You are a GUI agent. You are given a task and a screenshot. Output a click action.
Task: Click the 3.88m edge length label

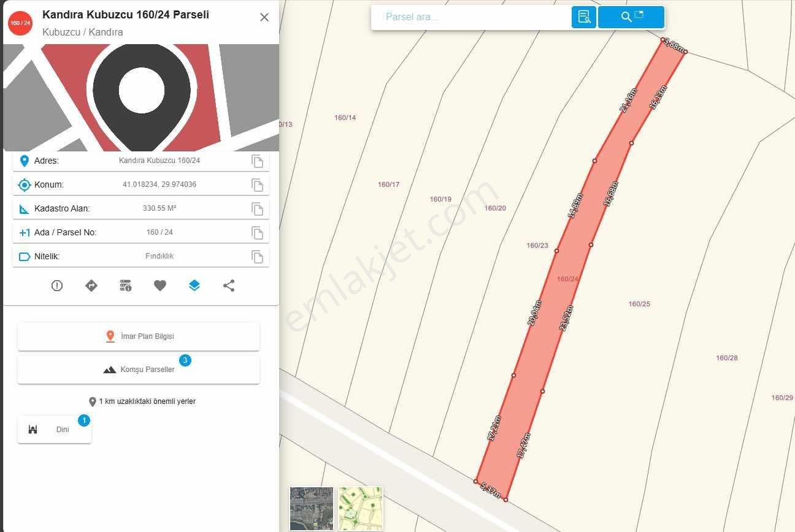[x=674, y=46]
